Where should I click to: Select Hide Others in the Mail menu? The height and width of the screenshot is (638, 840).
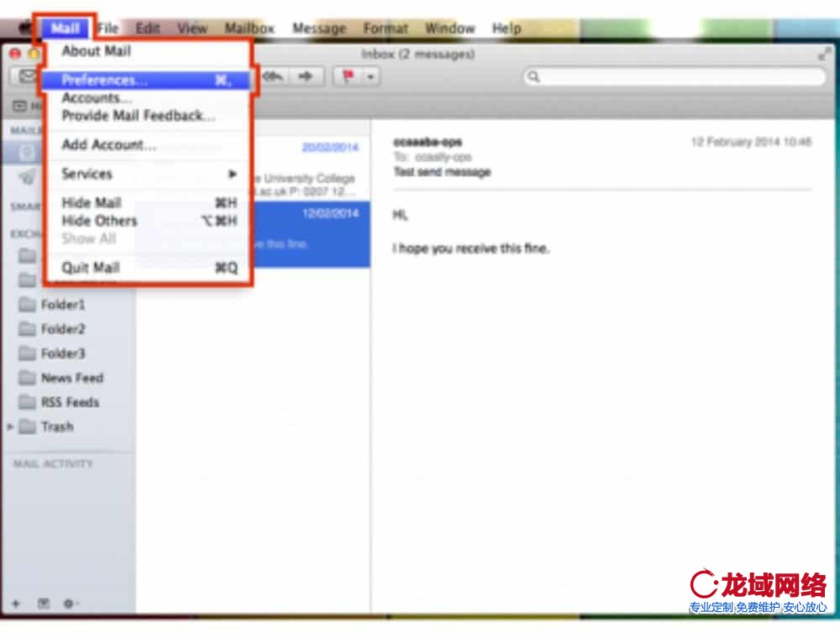tap(99, 221)
